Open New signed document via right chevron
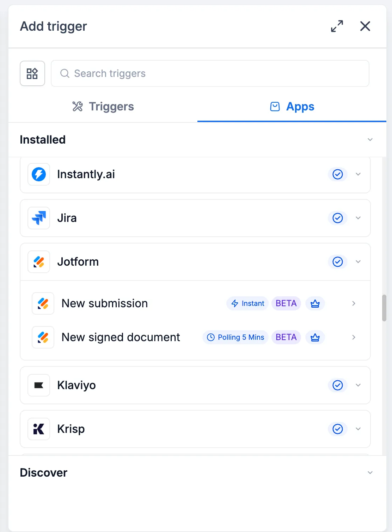The width and height of the screenshot is (392, 532). [x=354, y=337]
